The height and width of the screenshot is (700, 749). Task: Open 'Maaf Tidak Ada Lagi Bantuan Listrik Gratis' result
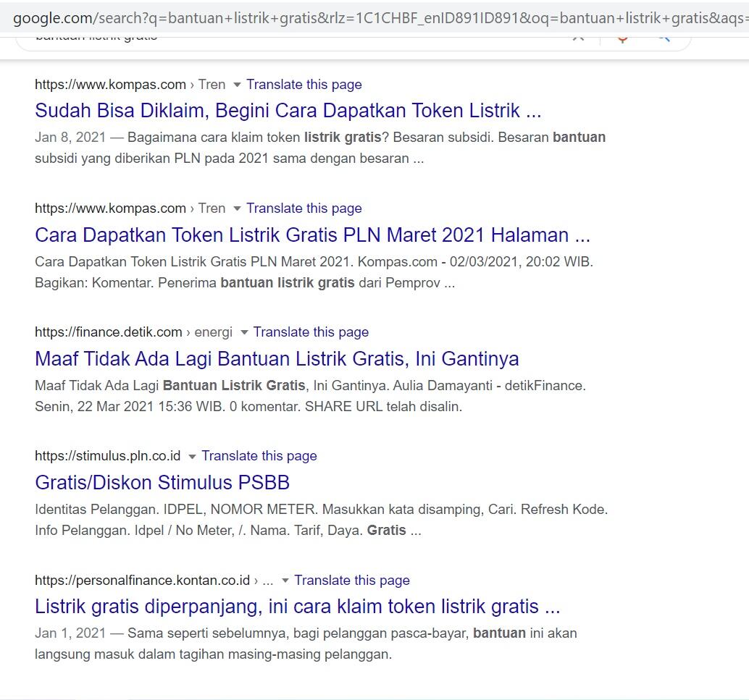[277, 358]
